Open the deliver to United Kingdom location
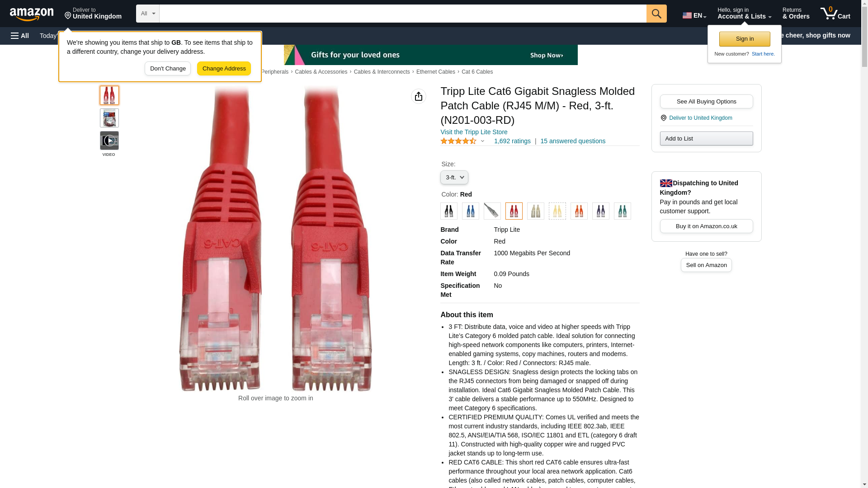 [93, 14]
